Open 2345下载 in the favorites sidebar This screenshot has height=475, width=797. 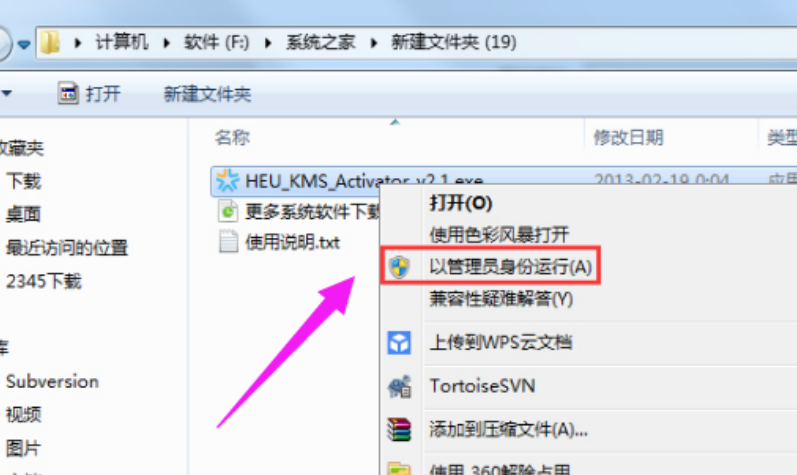coord(44,281)
